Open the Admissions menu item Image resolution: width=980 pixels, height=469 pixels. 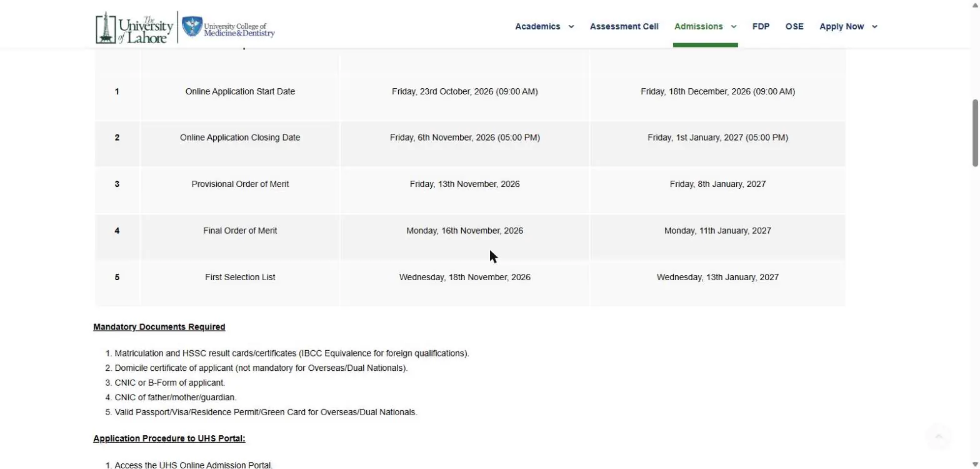point(698,26)
